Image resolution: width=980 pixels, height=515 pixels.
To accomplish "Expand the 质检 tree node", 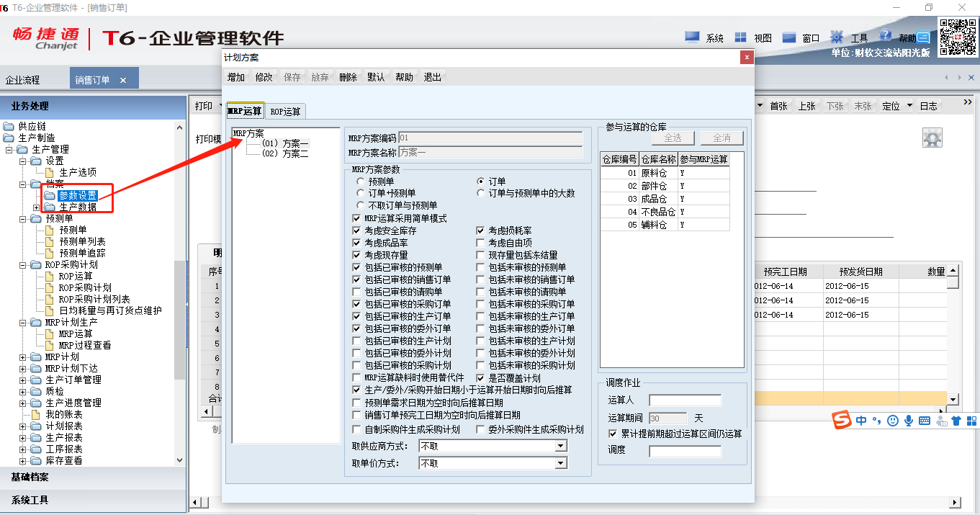I will (x=23, y=392).
